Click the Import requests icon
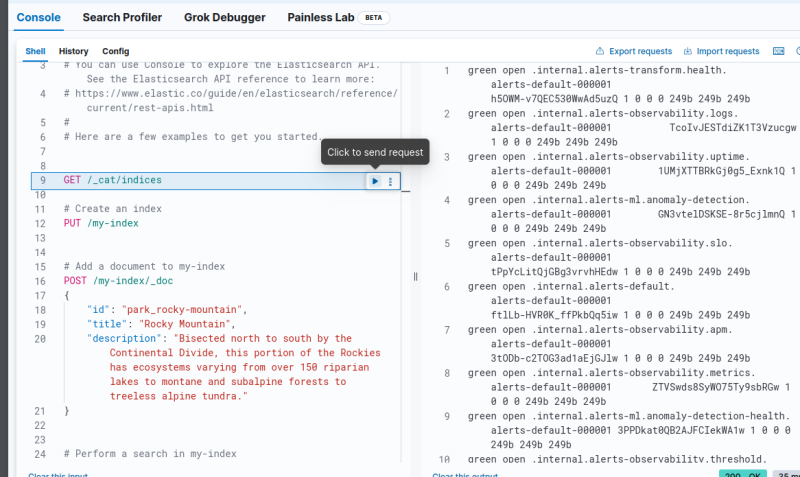The height and width of the screenshot is (477, 800). click(x=688, y=51)
